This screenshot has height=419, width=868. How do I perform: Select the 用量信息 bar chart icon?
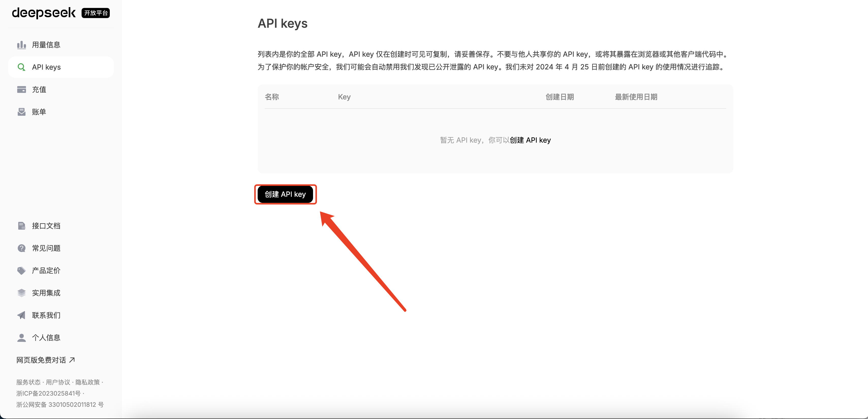[x=21, y=44]
